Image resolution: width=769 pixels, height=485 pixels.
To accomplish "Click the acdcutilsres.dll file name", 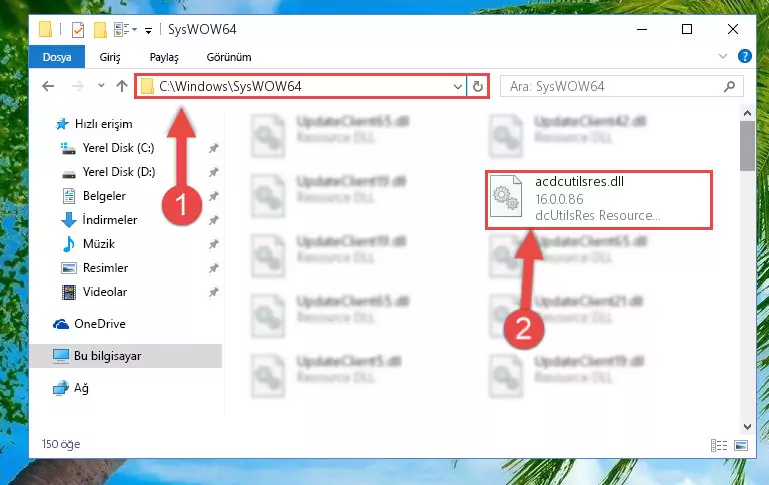I will (579, 181).
